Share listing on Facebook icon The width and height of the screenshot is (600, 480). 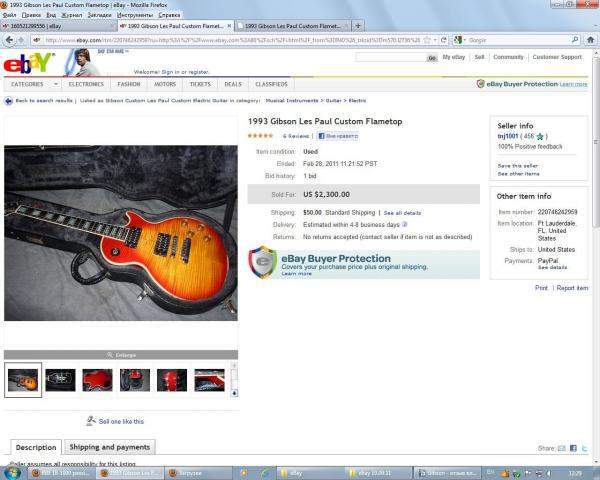[573, 448]
